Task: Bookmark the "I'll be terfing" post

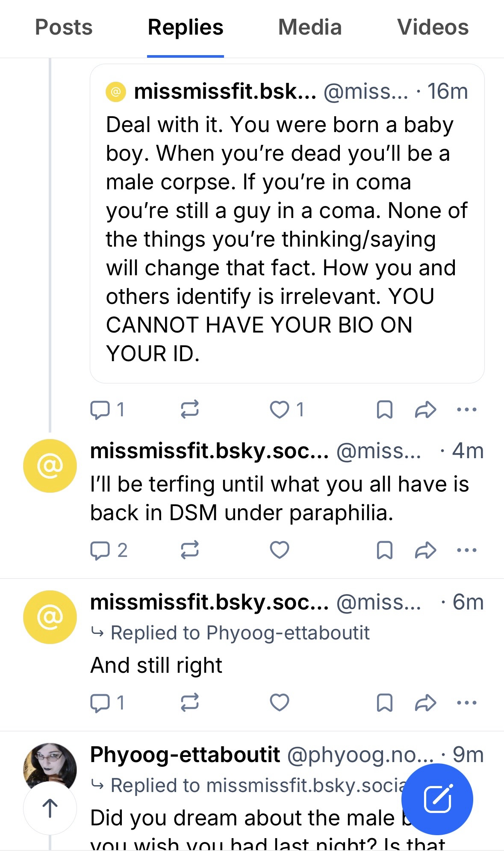Action: 384,550
